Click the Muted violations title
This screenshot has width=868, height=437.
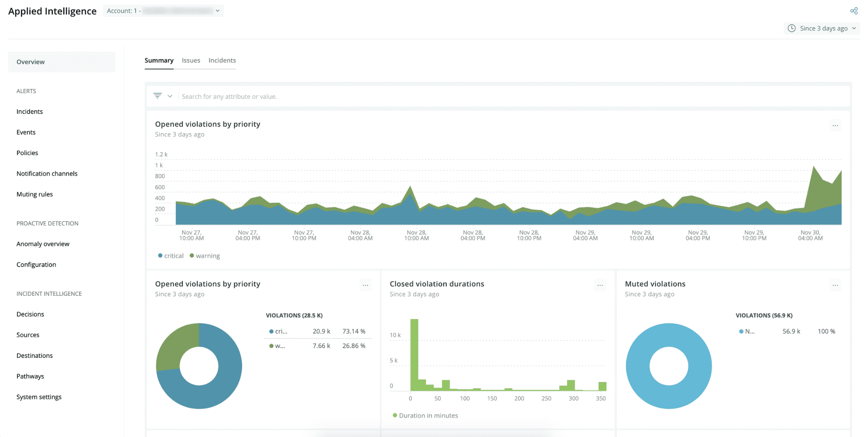[655, 284]
